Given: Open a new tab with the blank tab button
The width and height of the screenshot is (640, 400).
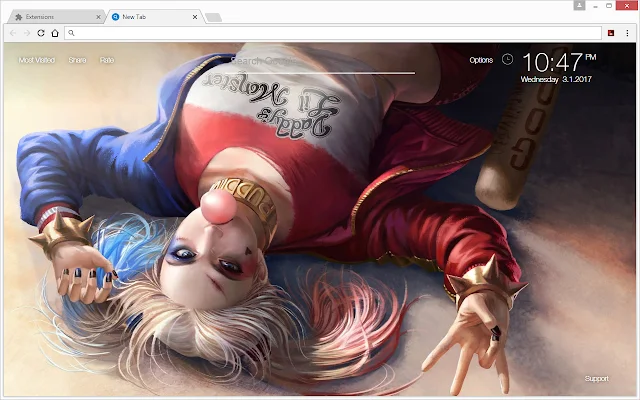Looking at the screenshot, I should [213, 17].
